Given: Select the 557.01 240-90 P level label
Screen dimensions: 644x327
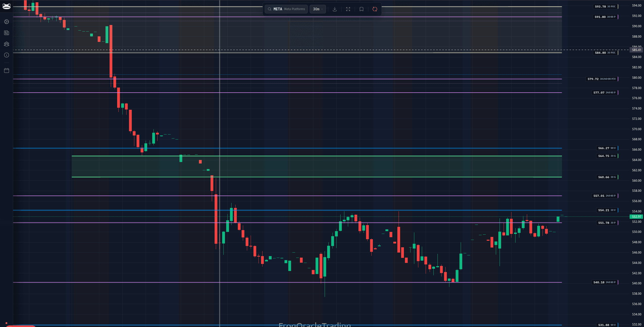Looking at the screenshot, I should pos(605,196).
